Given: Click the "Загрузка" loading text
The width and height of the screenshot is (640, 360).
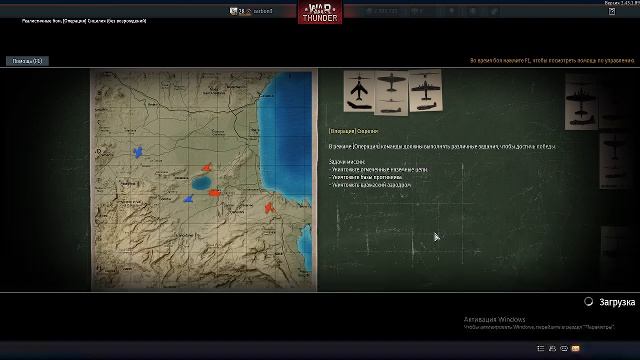Looking at the screenshot, I should 617,302.
